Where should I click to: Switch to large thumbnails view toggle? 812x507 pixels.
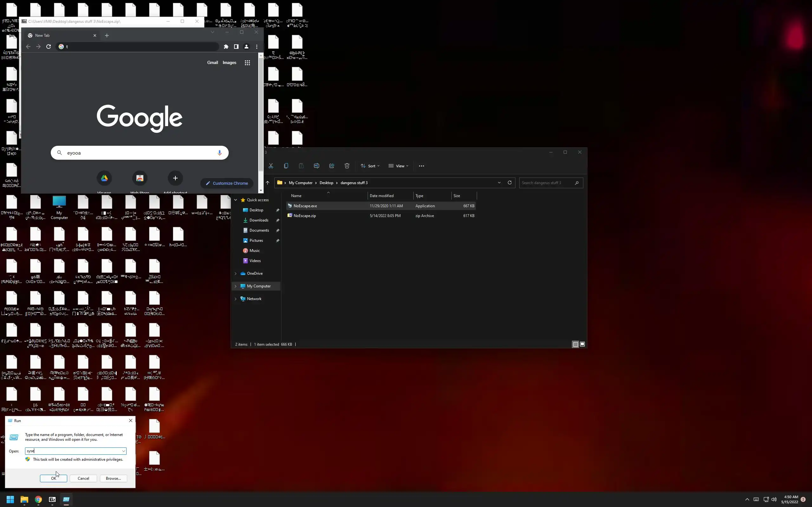582,344
